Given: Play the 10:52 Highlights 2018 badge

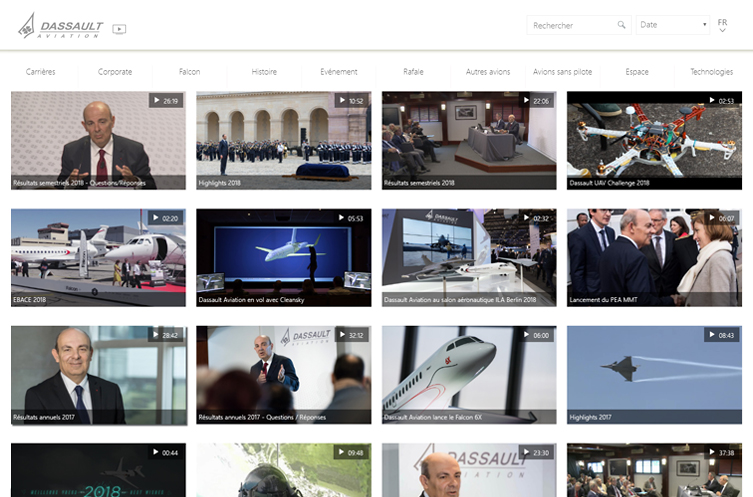Looking at the screenshot, I should [x=351, y=101].
